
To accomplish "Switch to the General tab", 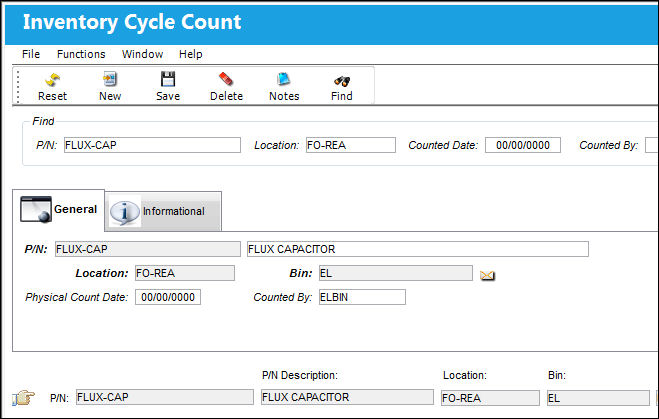I will tap(58, 210).
